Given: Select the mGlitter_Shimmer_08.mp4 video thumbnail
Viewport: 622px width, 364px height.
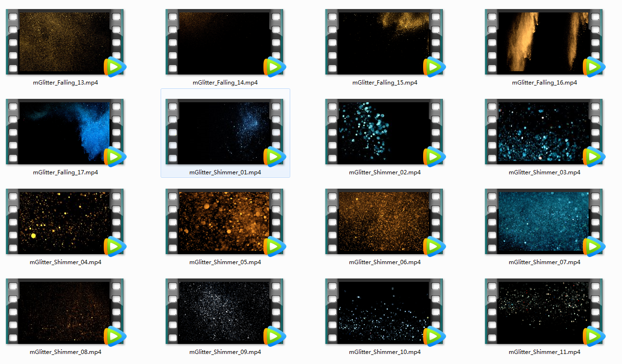Looking at the screenshot, I should 65,311.
